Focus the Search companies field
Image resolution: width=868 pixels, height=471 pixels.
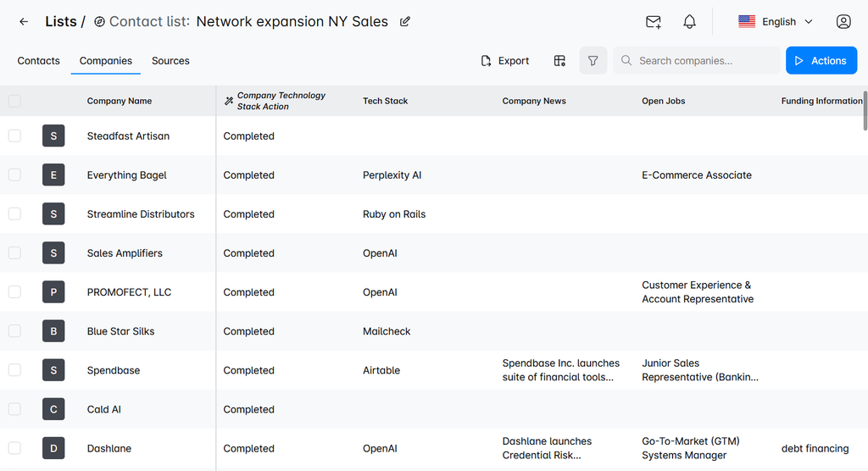[697, 60]
